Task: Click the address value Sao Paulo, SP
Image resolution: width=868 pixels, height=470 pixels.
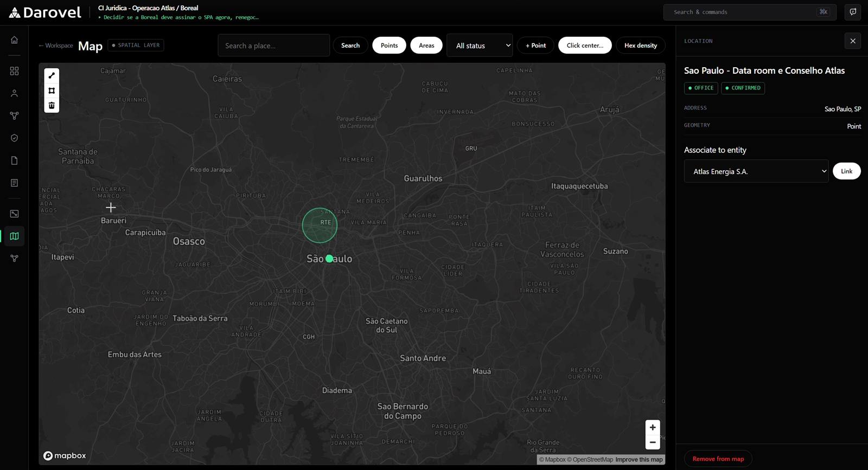Action: pos(843,109)
